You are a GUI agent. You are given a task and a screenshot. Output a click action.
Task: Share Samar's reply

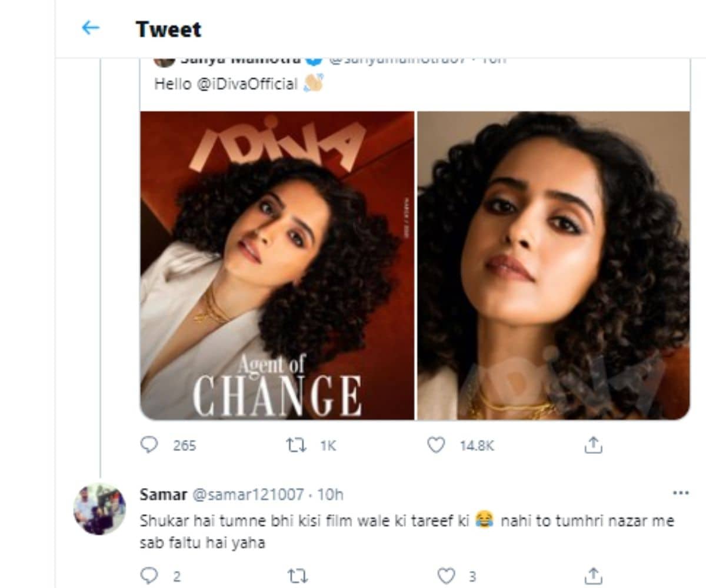[593, 575]
